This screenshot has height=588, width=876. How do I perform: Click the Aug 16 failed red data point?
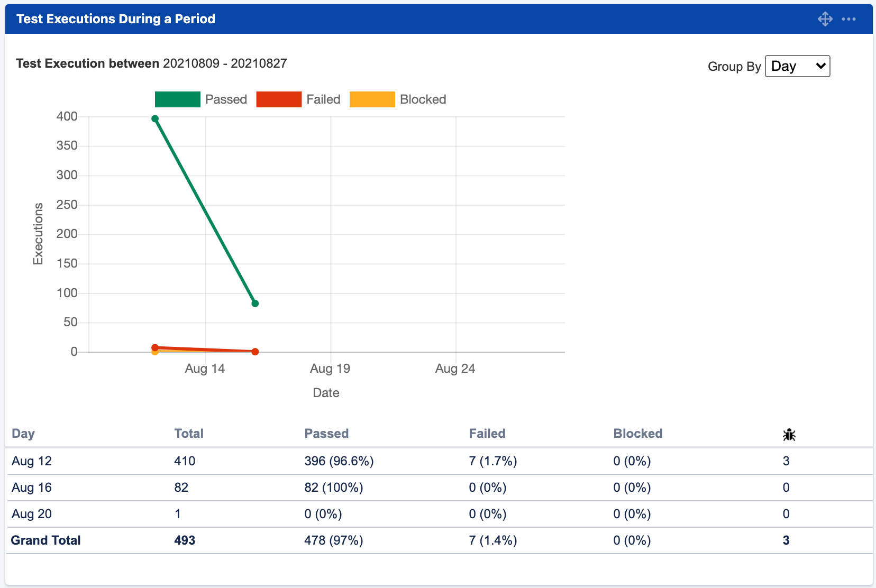[x=255, y=352]
